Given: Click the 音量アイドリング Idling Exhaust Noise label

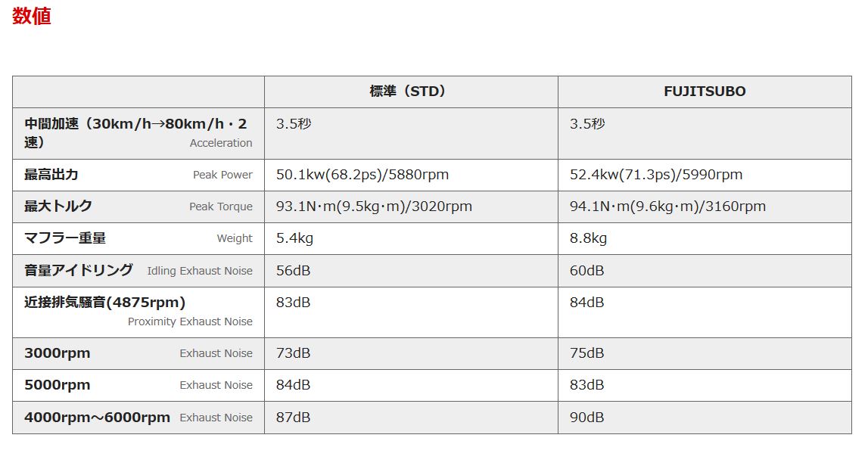Looking at the screenshot, I should click(x=138, y=271).
